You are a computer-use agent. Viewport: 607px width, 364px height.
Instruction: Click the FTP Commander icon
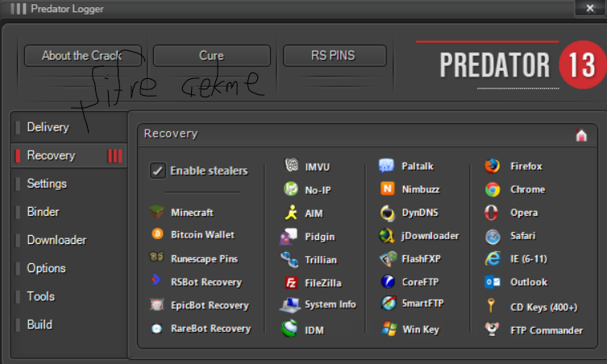point(492,329)
